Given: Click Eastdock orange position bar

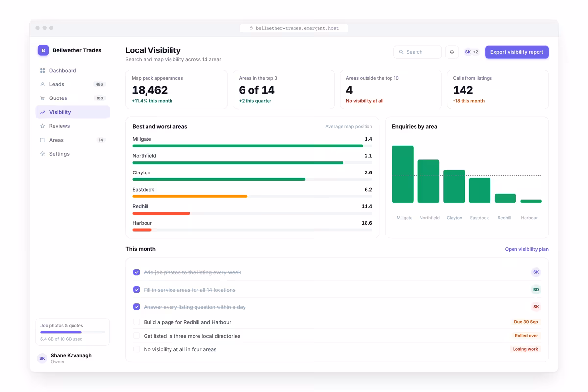Looking at the screenshot, I should [190, 196].
